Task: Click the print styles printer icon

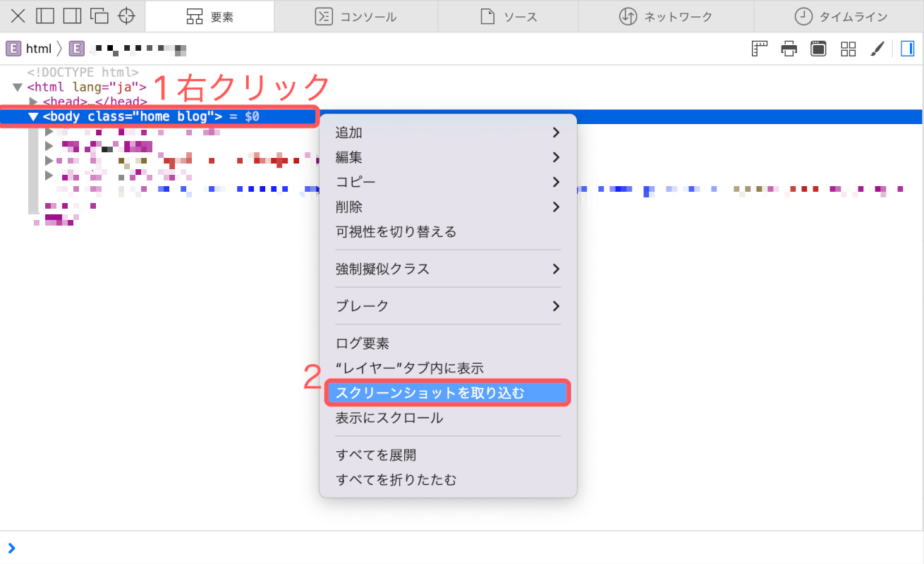Action: (789, 49)
